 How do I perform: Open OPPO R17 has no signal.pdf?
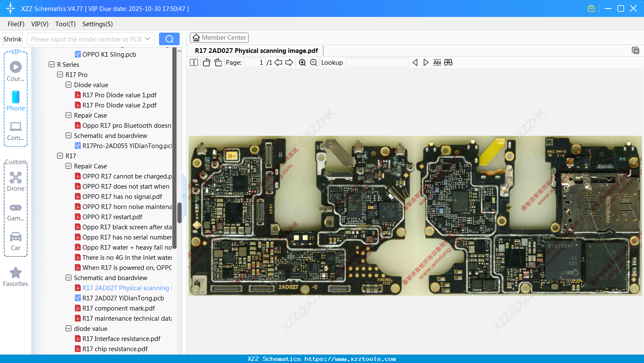point(122,196)
